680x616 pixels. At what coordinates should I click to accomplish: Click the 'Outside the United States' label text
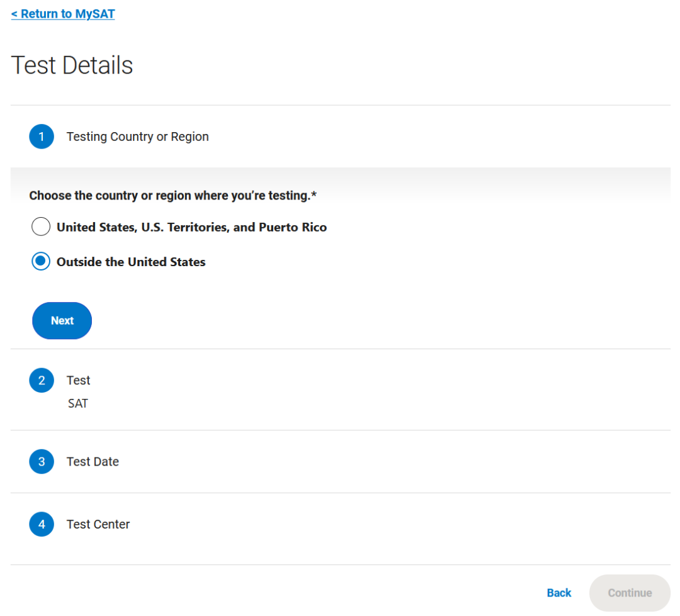point(131,262)
